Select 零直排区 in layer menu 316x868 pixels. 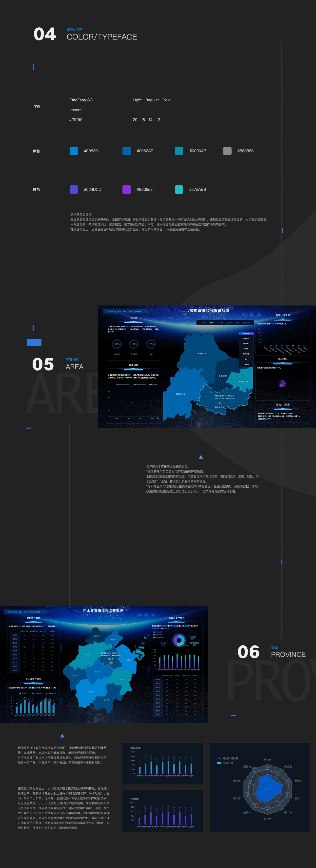[x=246, y=338]
